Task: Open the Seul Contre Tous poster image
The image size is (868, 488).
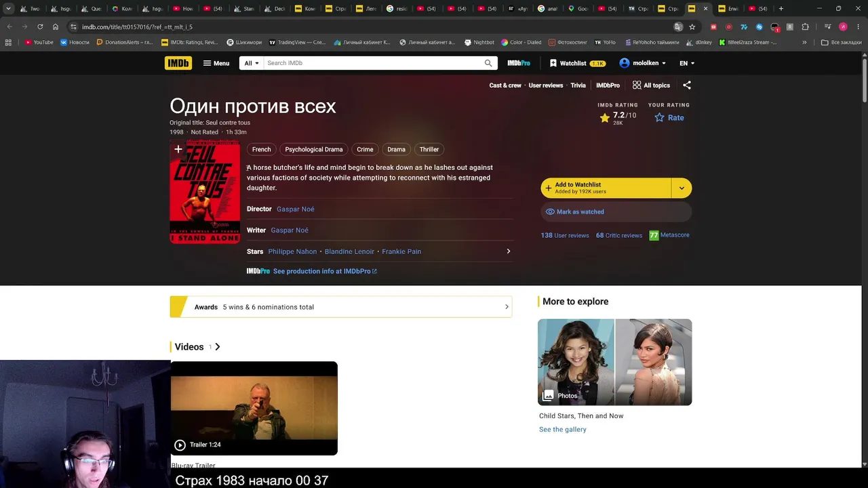Action: tap(205, 191)
